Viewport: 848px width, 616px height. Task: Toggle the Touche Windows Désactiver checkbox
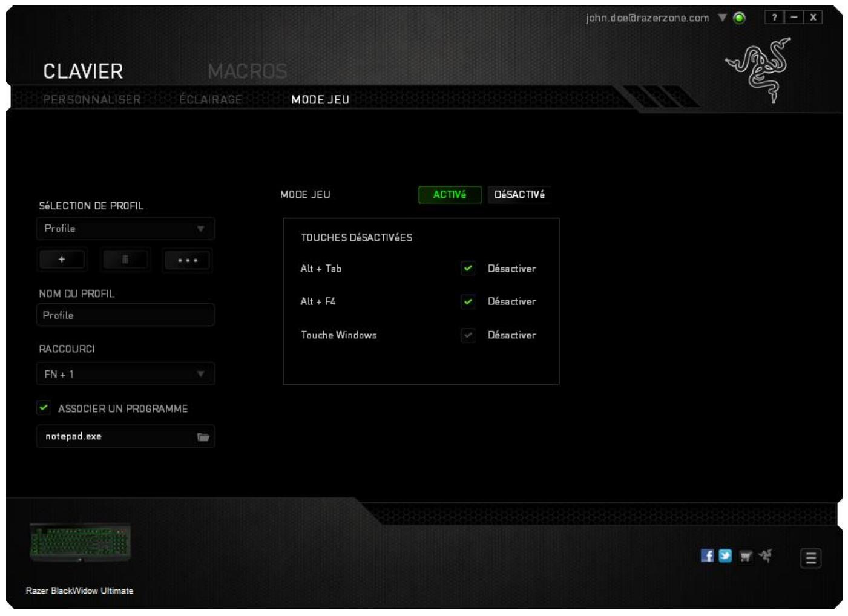(x=468, y=335)
